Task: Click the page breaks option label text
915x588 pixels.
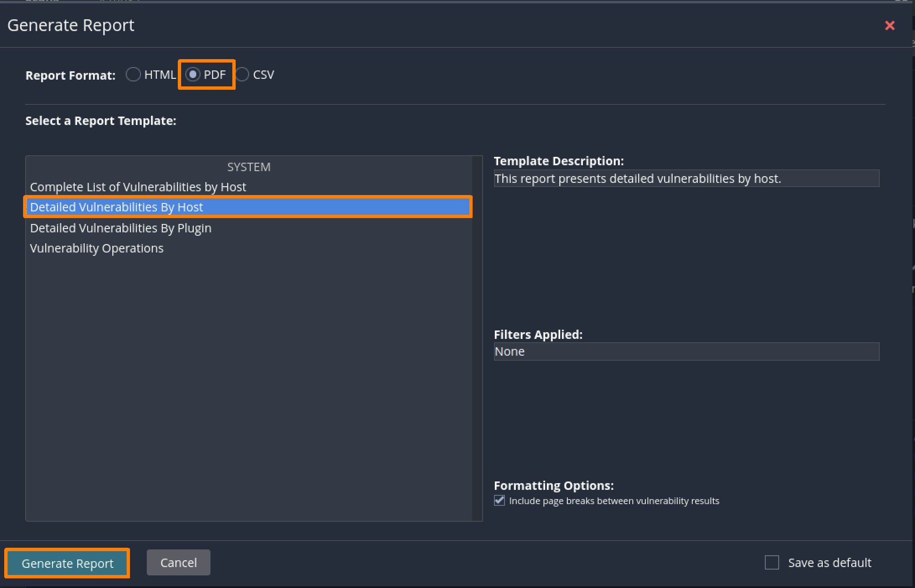Action: tap(614, 501)
